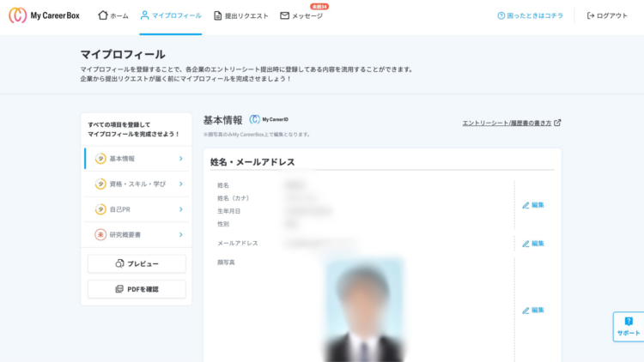Screen dimensions: 644x362
Task: Click the プレビュー button
Action: 137,264
